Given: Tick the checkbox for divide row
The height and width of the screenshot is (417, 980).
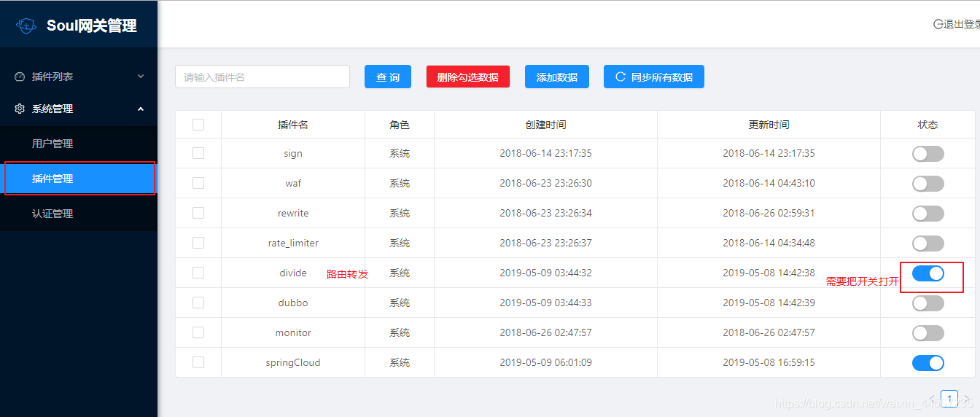Looking at the screenshot, I should tap(198, 273).
